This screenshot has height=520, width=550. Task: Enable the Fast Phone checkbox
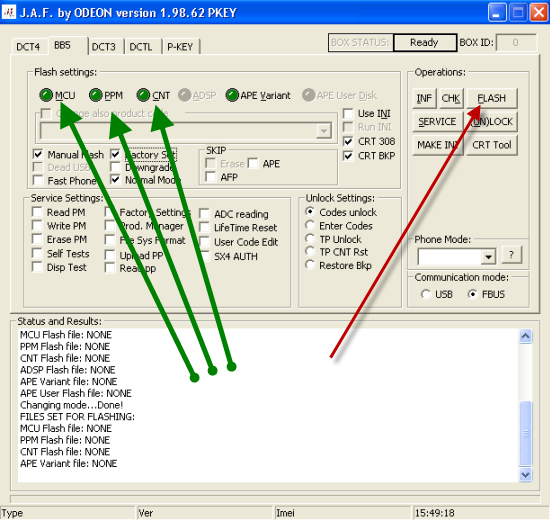coord(38,180)
